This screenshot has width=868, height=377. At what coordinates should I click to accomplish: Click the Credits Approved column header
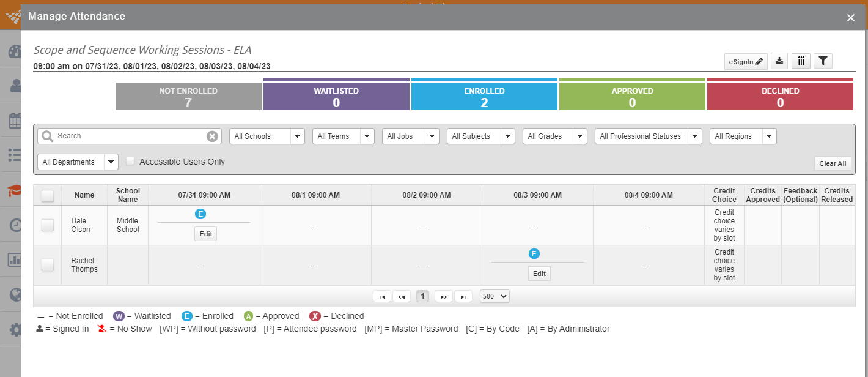763,195
